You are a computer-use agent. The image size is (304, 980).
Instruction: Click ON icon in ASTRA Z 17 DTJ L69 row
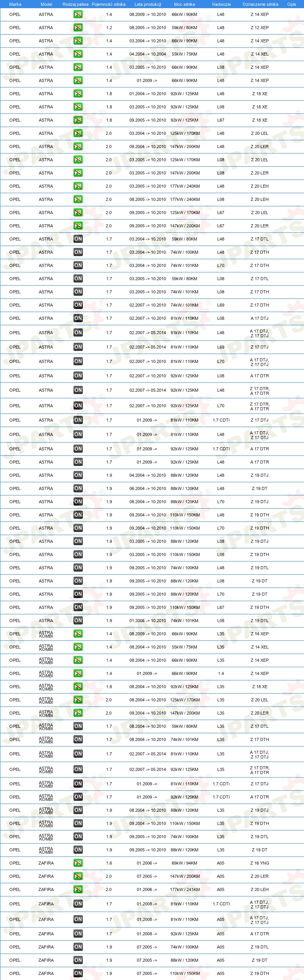(78, 347)
